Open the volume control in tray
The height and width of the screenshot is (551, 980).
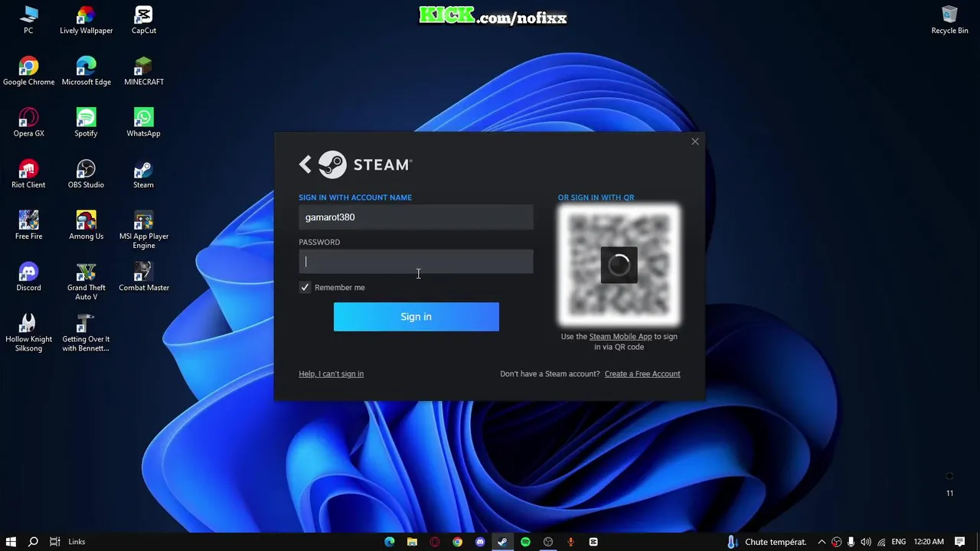coord(866,542)
